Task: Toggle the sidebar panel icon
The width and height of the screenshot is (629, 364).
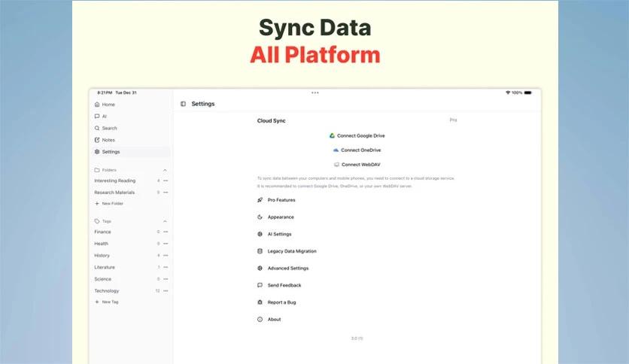Action: tap(183, 104)
